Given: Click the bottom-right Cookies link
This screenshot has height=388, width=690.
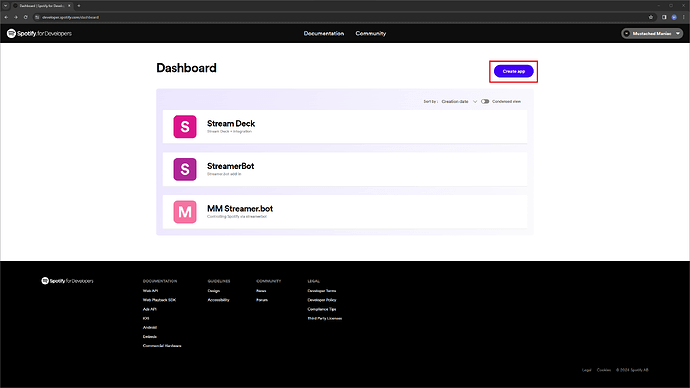Looking at the screenshot, I should (604, 370).
